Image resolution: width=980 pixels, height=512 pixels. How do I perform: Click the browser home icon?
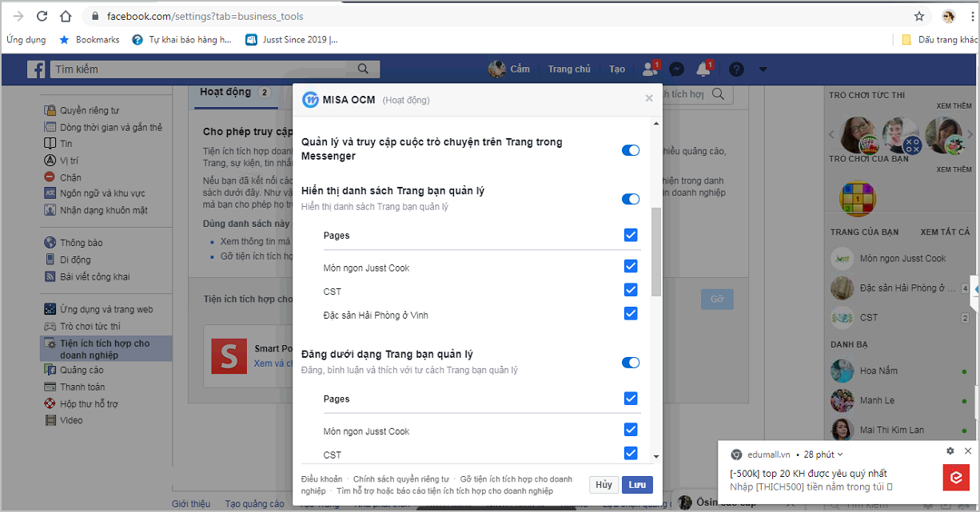(66, 16)
